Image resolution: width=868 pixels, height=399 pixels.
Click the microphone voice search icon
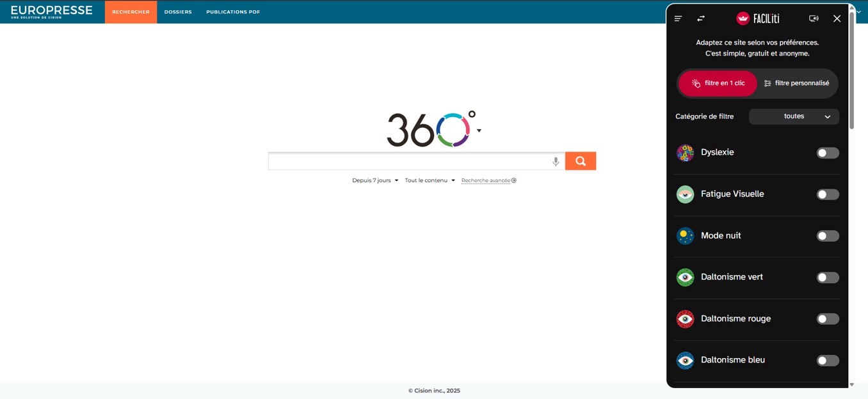[556, 162]
